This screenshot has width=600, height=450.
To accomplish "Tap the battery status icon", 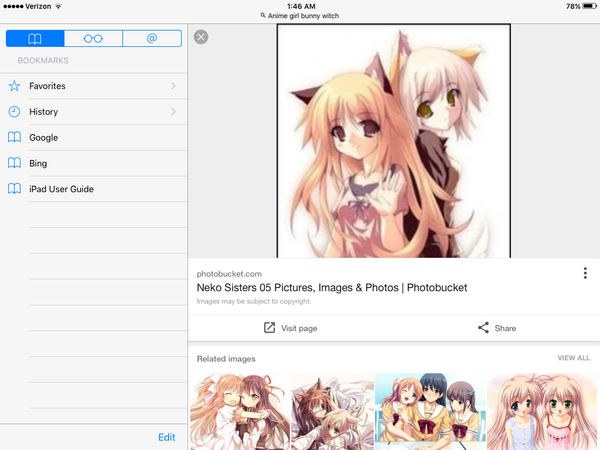I will point(589,6).
